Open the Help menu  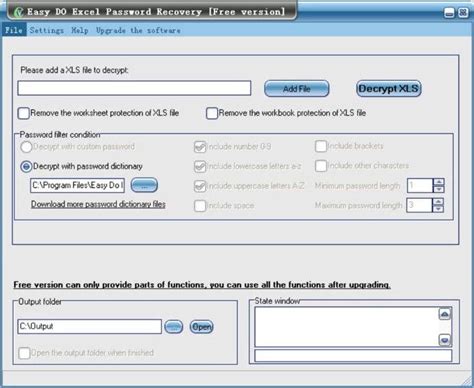80,30
